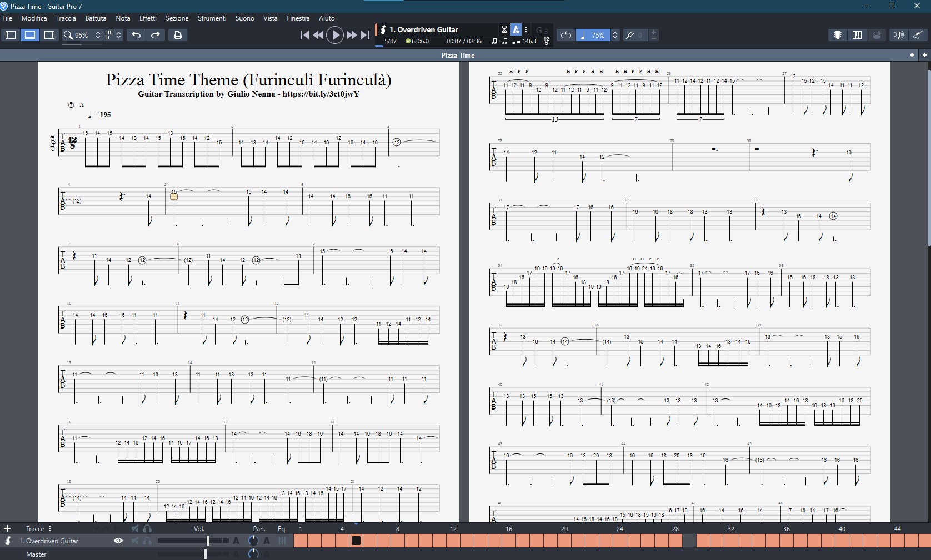Adjust zoom with 95% stepper arrows
The height and width of the screenshot is (560, 931).
[x=98, y=35]
